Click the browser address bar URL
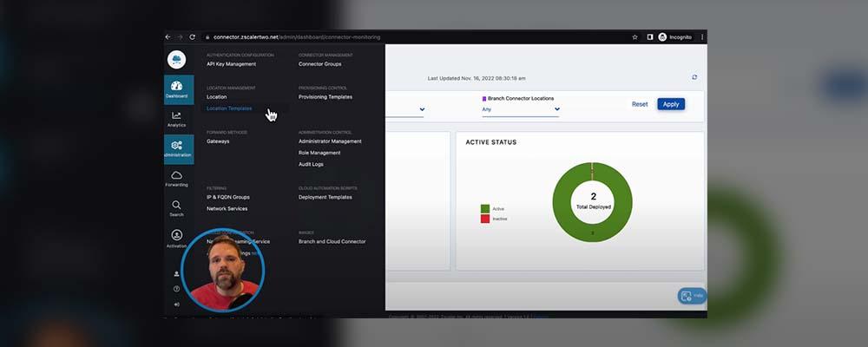 [297, 37]
